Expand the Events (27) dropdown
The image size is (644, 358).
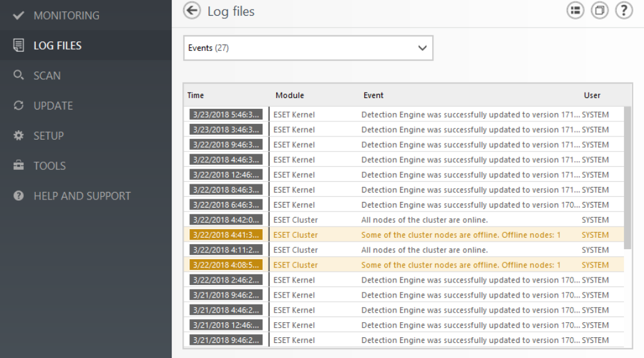[x=308, y=48]
